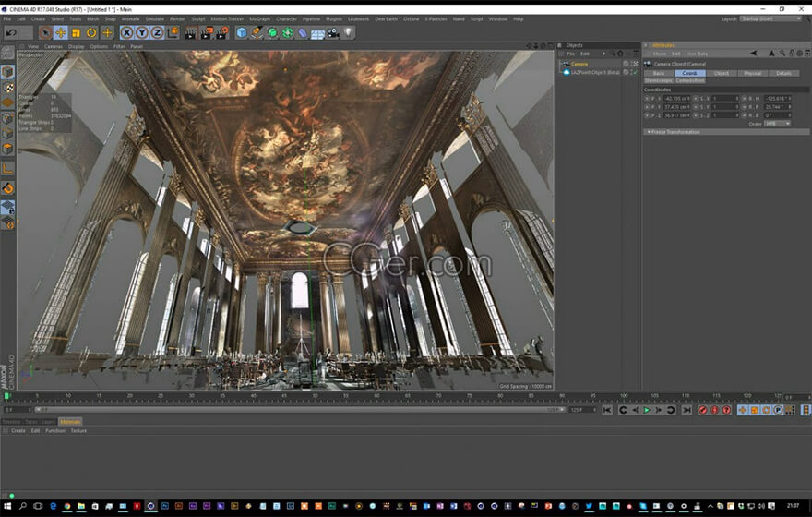Add a Camera object from toolbar
The height and width of the screenshot is (517, 812).
tap(333, 32)
